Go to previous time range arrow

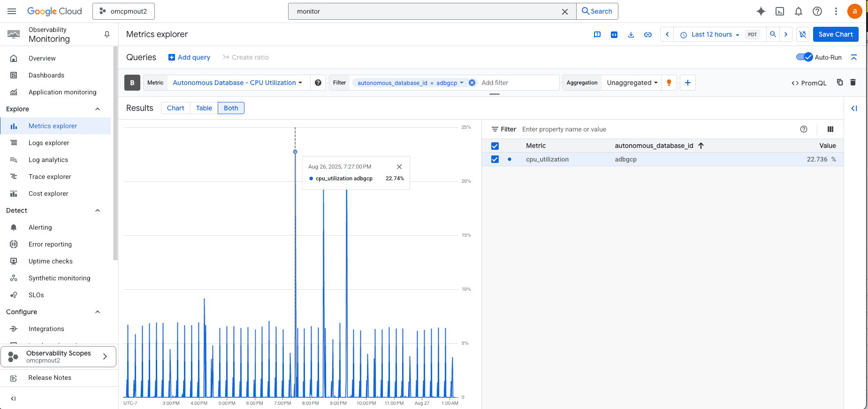pos(667,34)
